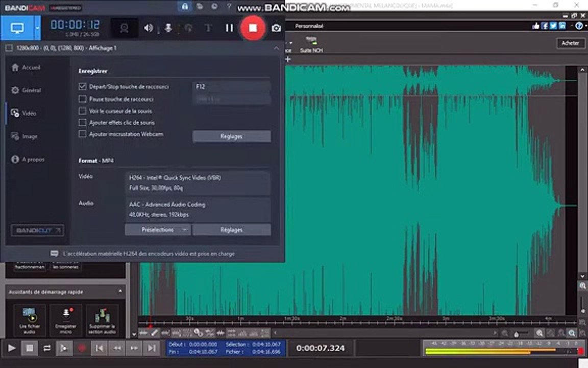Open the Présélections dropdown button
588x368 pixels.
point(158,230)
